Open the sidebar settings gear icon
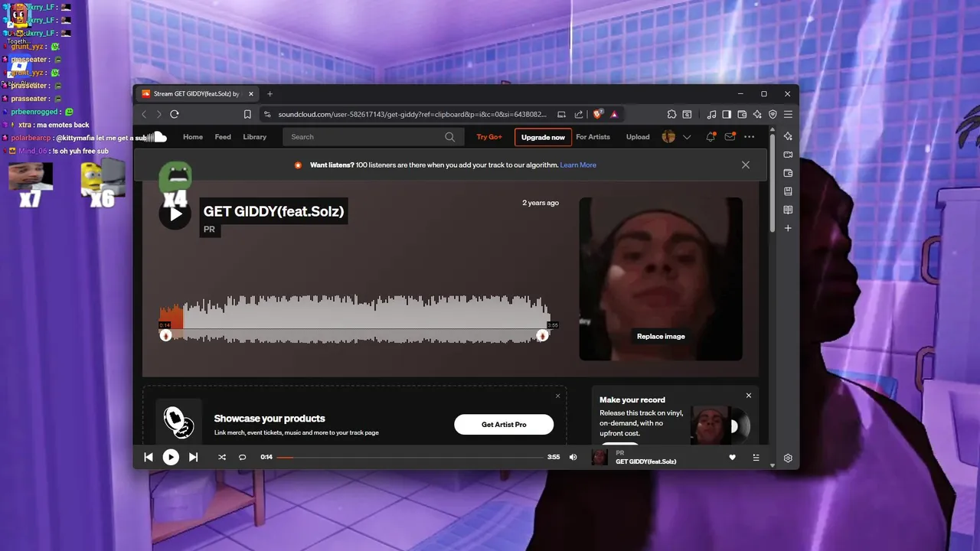The height and width of the screenshot is (551, 980). pyautogui.click(x=788, y=458)
